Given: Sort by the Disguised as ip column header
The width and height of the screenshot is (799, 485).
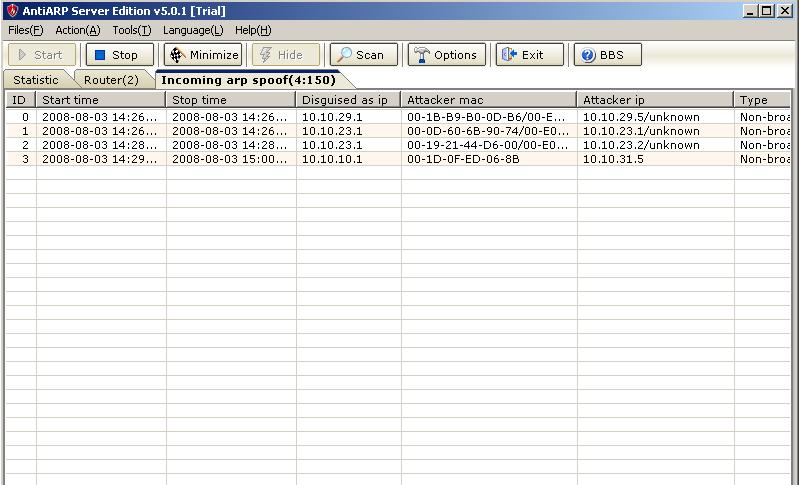Looking at the screenshot, I should (349, 100).
